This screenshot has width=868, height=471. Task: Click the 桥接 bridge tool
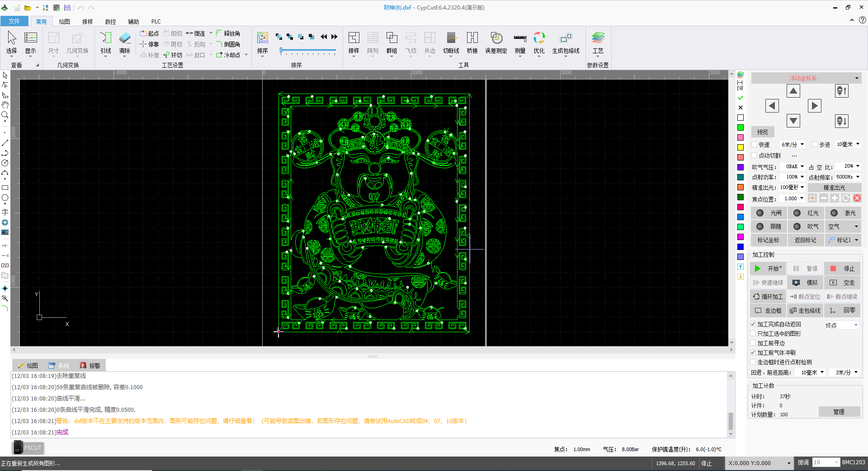(x=472, y=42)
